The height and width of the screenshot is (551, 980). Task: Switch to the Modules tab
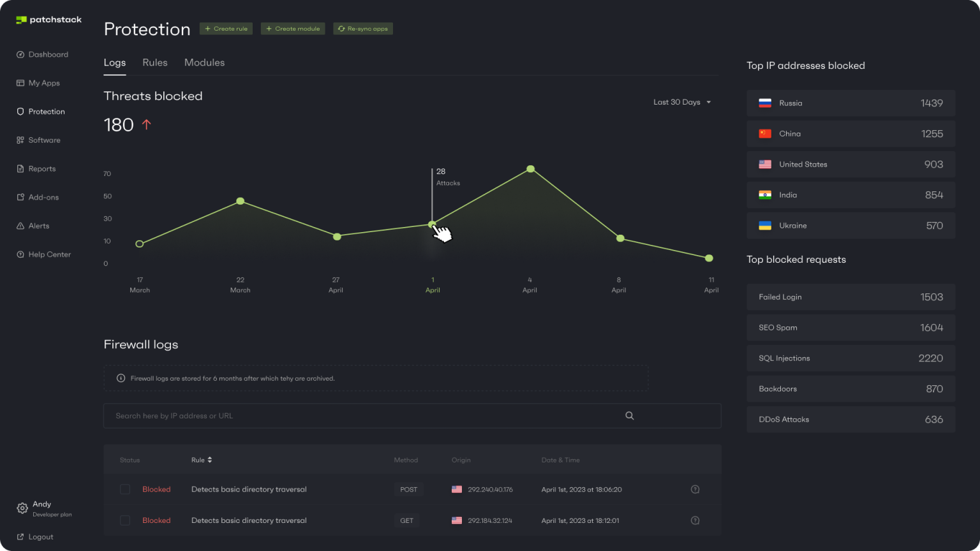tap(204, 62)
